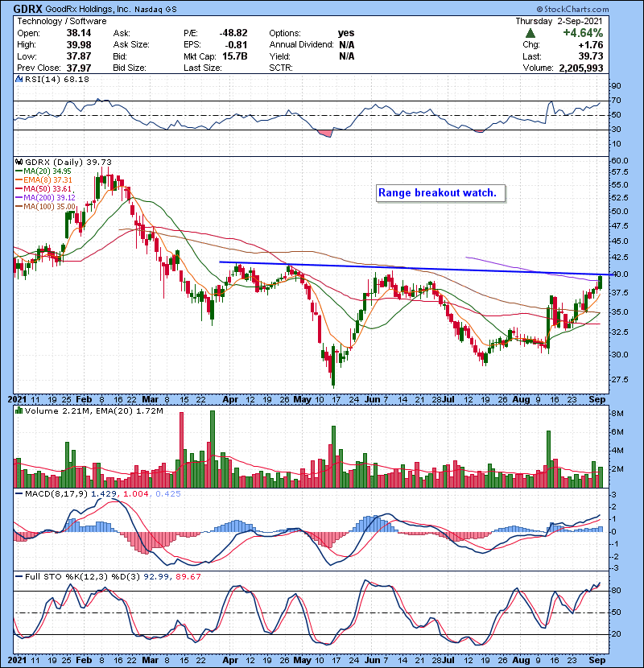Click the volume bars icon beside Volume 2.21M
Image resolution: width=644 pixels, height=668 pixels.
coord(19,410)
